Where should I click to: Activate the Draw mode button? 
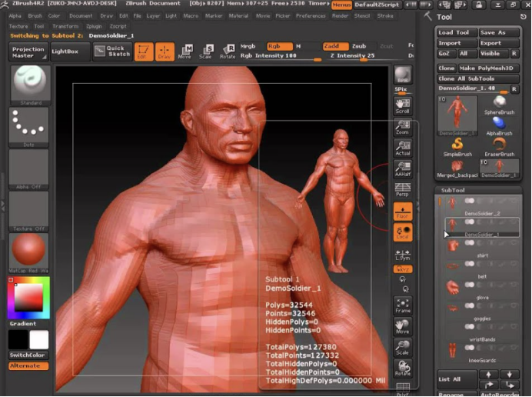tap(165, 52)
